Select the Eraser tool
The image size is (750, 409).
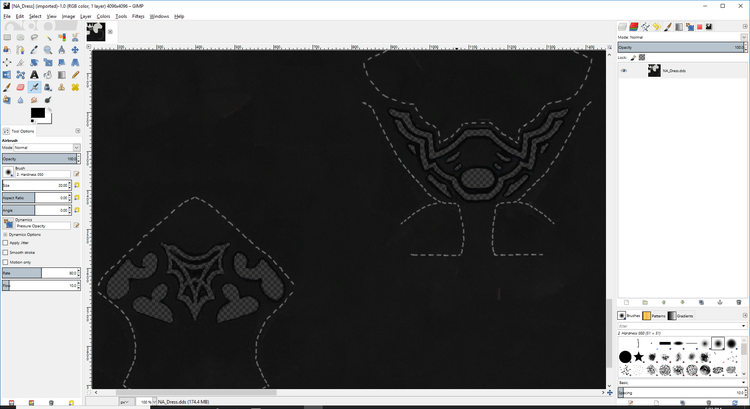point(21,87)
